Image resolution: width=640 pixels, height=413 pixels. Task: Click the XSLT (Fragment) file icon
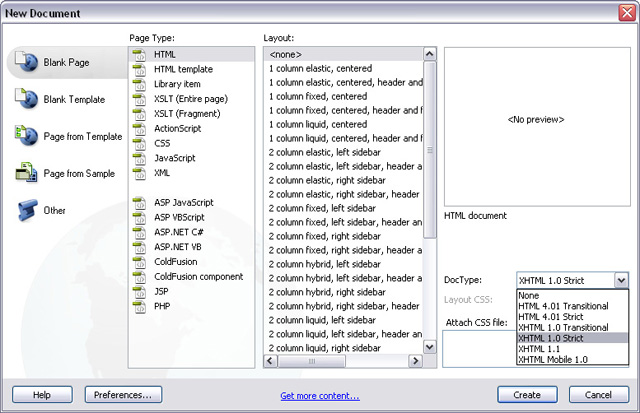click(x=140, y=114)
